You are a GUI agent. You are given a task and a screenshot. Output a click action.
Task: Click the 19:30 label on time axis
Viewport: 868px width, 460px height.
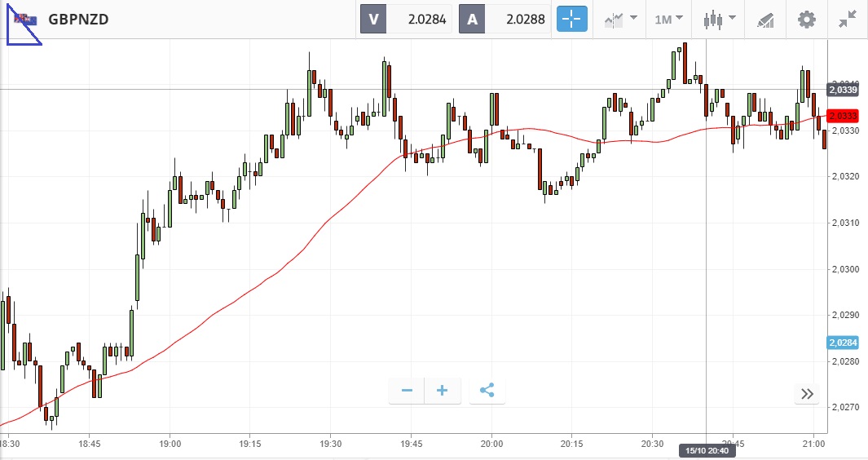point(329,444)
